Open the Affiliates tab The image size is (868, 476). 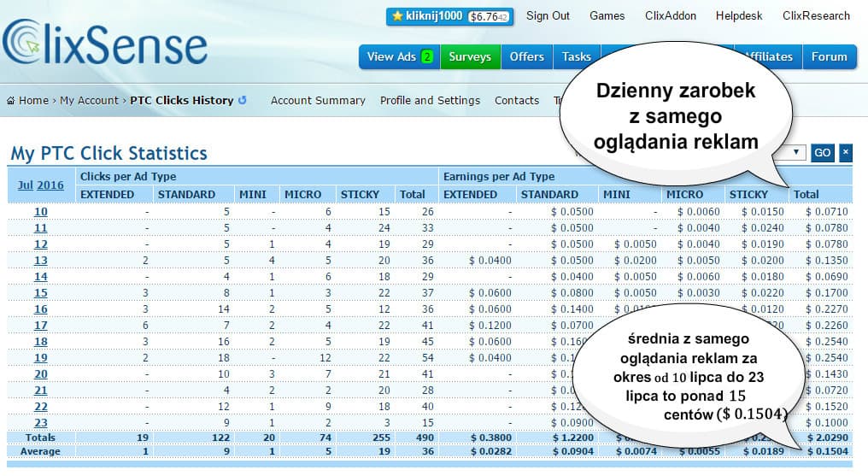coord(770,57)
